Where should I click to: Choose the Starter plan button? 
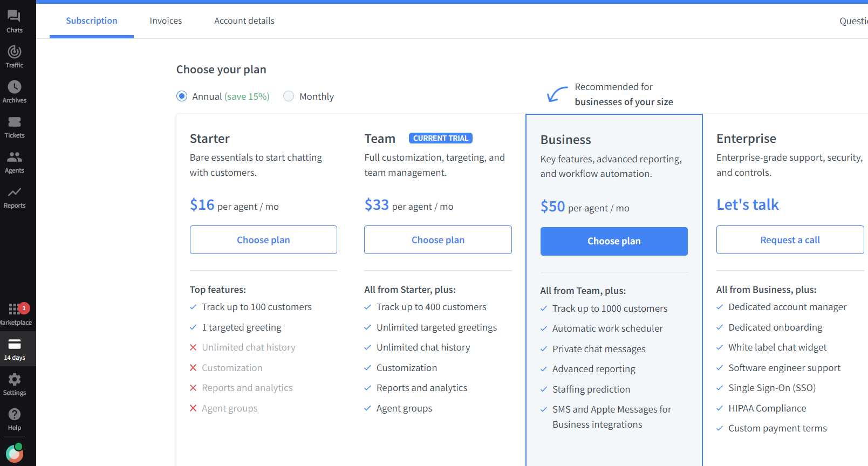pos(263,239)
